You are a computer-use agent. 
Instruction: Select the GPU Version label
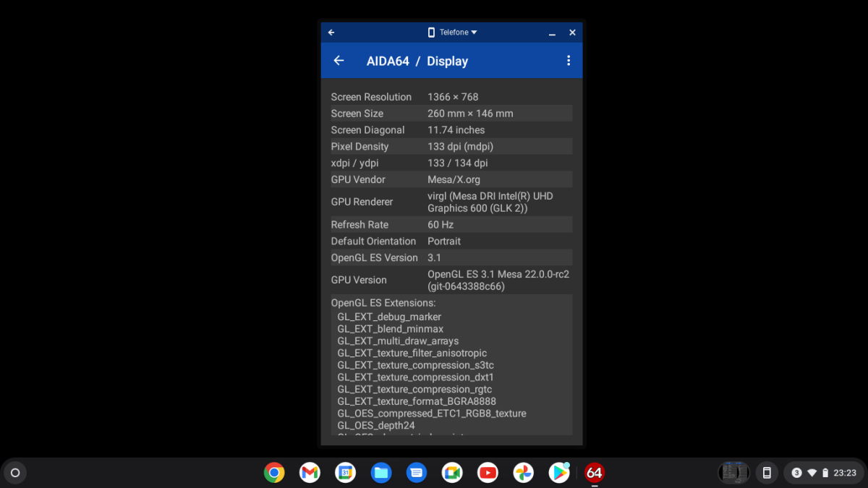[x=359, y=281]
